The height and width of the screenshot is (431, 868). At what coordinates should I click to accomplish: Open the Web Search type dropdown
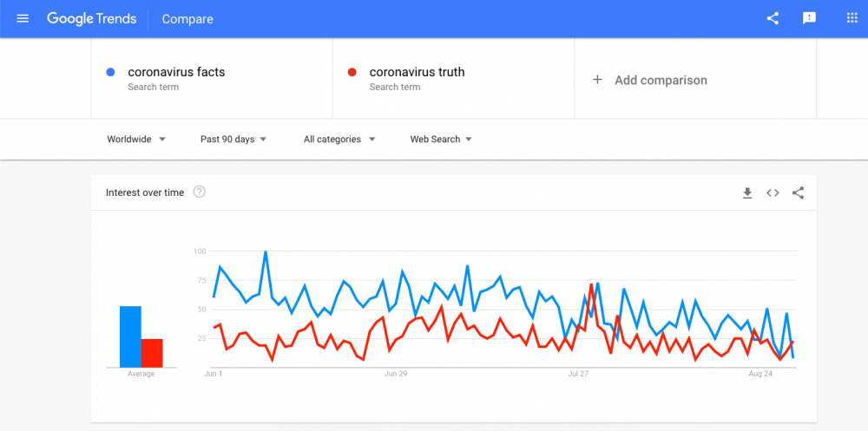pos(441,140)
